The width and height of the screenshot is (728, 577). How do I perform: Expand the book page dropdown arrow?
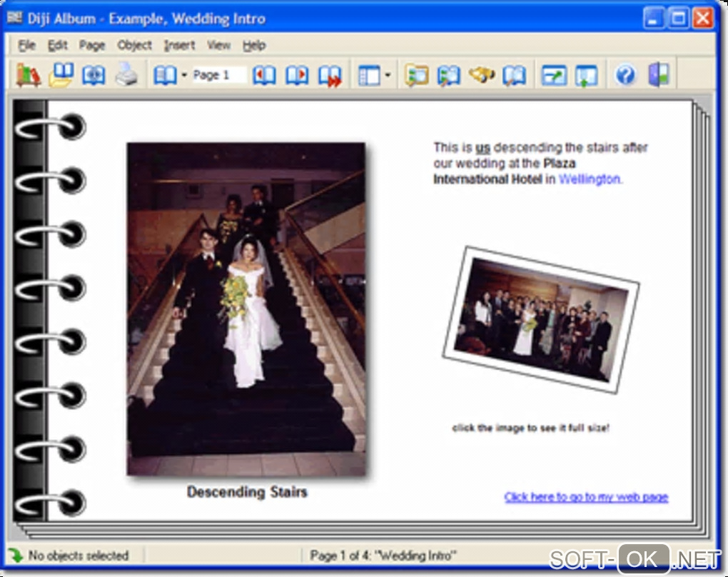pyautogui.click(x=183, y=75)
